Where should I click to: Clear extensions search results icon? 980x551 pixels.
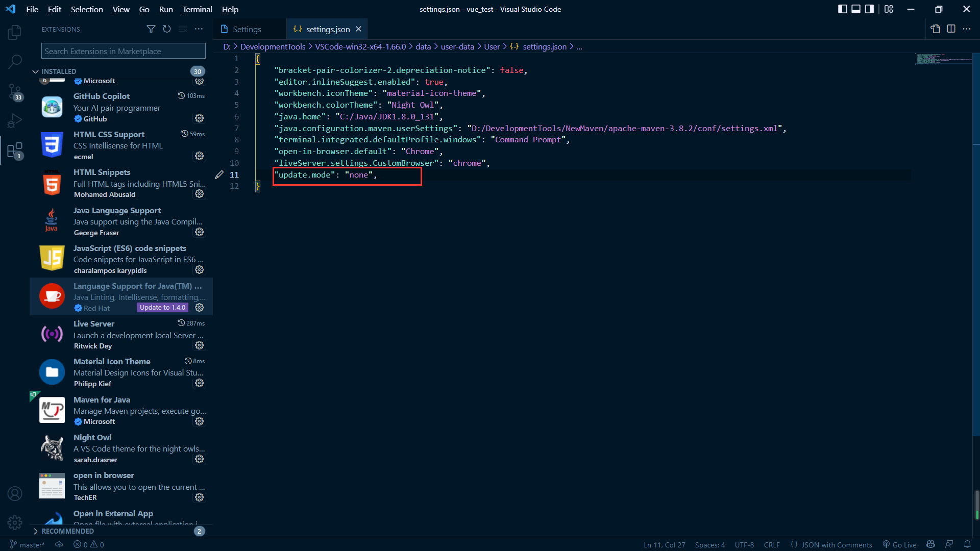pos(183,29)
